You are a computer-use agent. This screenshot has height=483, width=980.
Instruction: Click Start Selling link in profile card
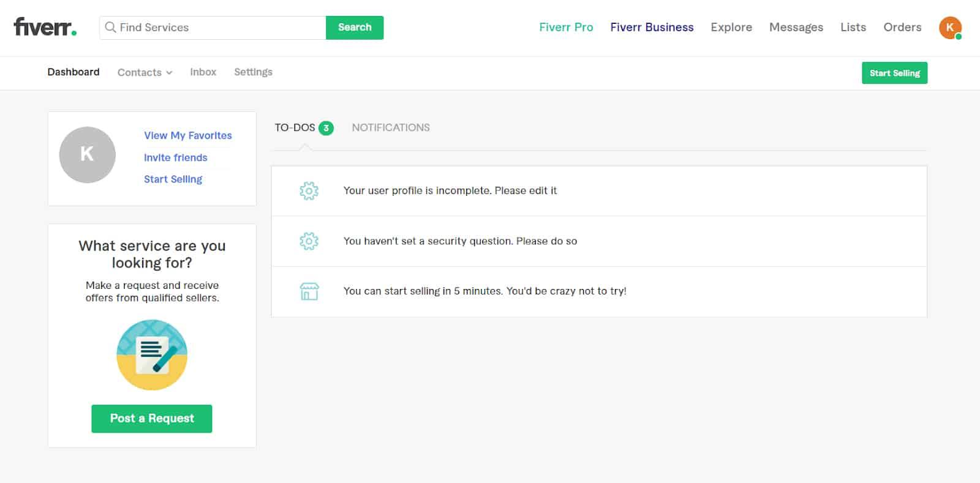point(173,179)
